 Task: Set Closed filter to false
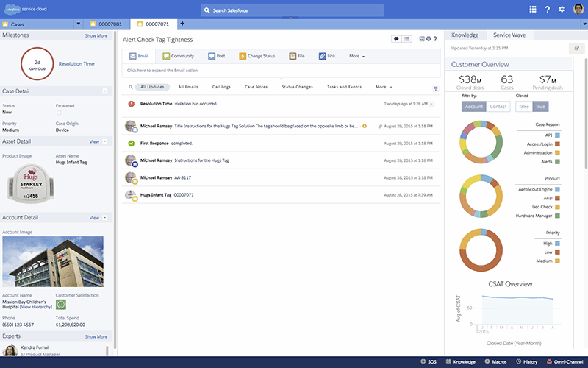[x=524, y=106]
